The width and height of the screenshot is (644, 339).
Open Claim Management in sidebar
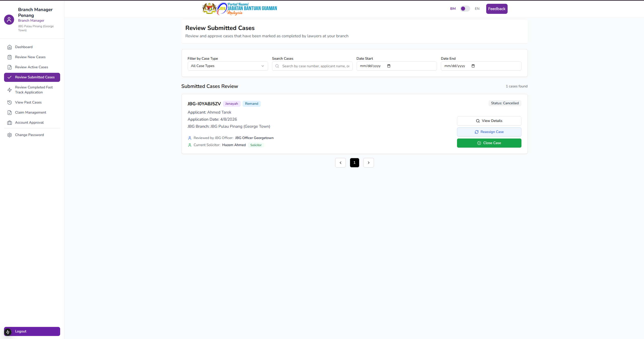30,113
